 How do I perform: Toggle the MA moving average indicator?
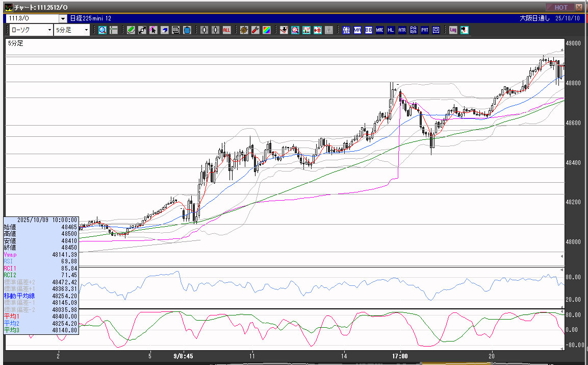pyautogui.click(x=357, y=30)
